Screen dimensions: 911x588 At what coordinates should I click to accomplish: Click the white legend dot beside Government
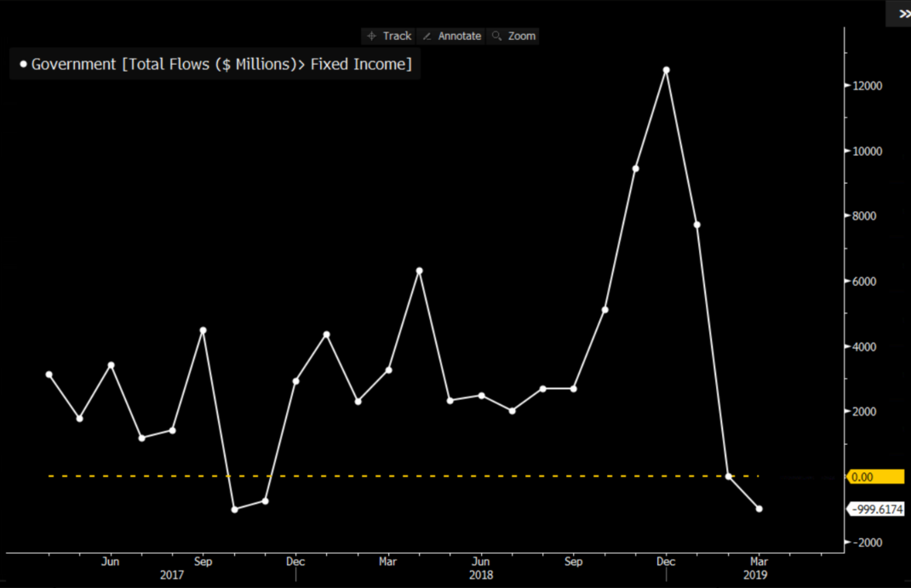[x=23, y=65]
